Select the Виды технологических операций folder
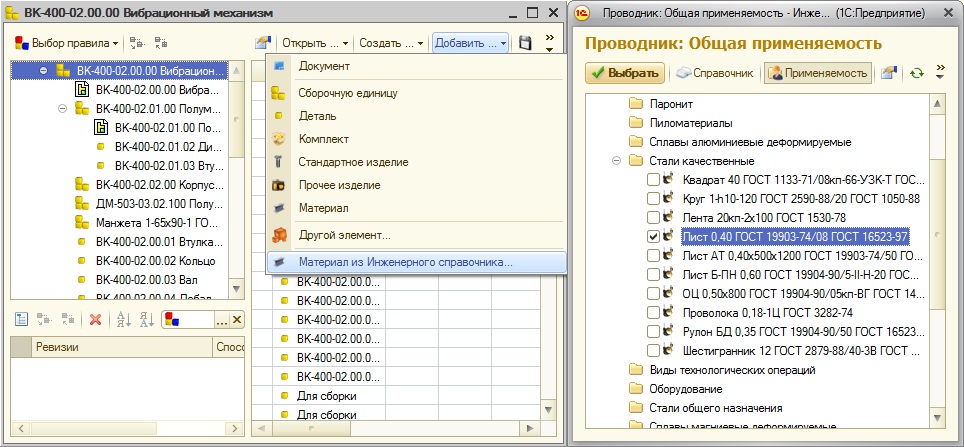Viewport: 964px width, 447px height. click(732, 370)
